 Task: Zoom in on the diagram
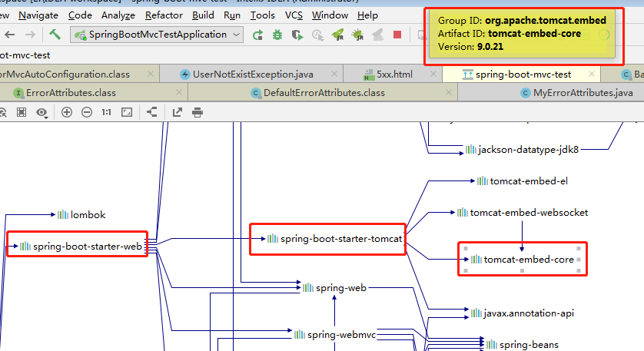tap(67, 112)
